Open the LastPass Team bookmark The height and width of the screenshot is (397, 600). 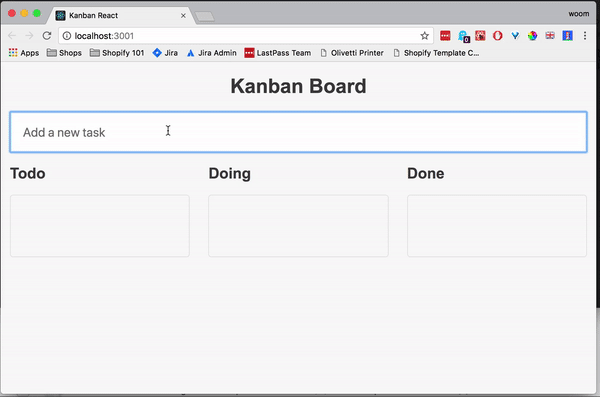277,53
